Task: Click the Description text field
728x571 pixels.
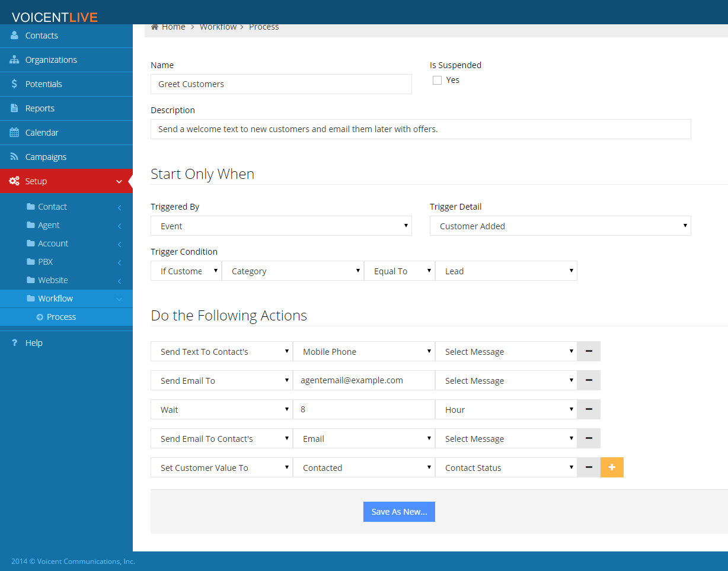Action: pos(421,129)
